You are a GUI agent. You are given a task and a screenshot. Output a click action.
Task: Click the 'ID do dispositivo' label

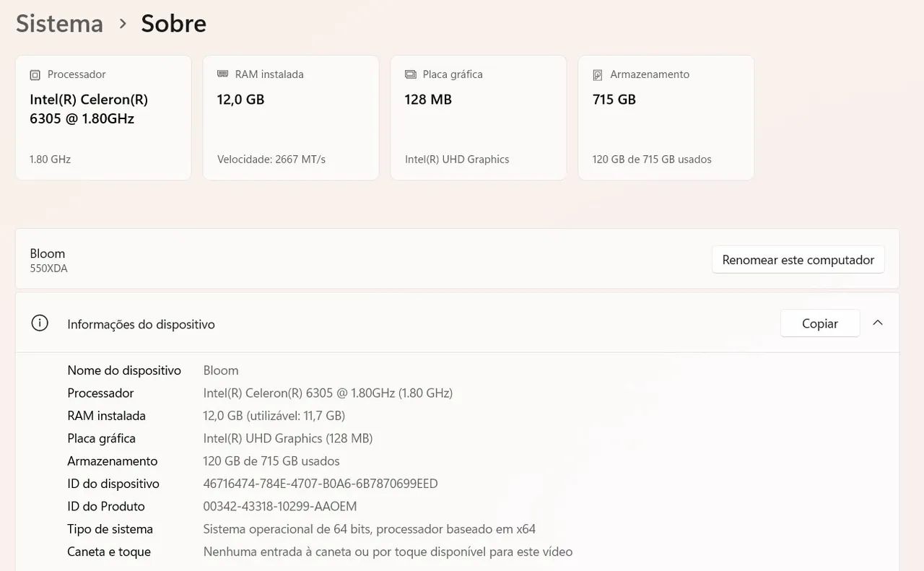pyautogui.click(x=113, y=484)
